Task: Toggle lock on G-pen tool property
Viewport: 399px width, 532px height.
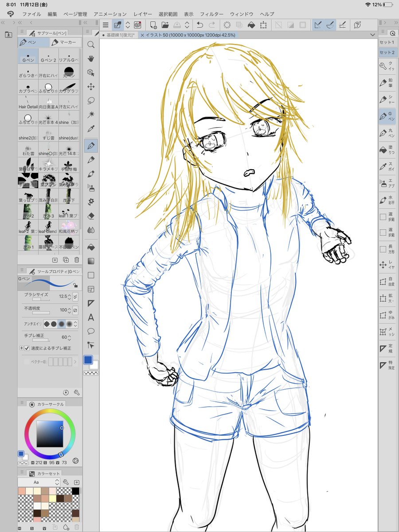Action: click(x=75, y=286)
